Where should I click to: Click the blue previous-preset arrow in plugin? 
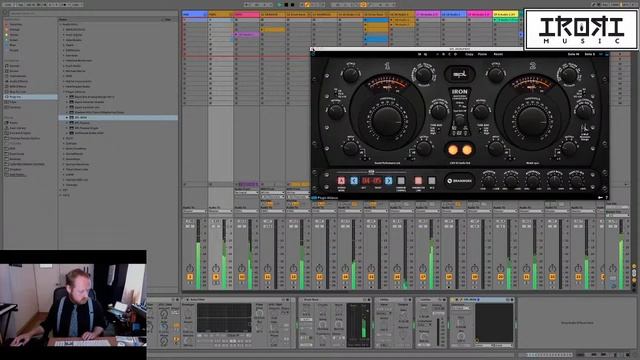click(x=354, y=181)
